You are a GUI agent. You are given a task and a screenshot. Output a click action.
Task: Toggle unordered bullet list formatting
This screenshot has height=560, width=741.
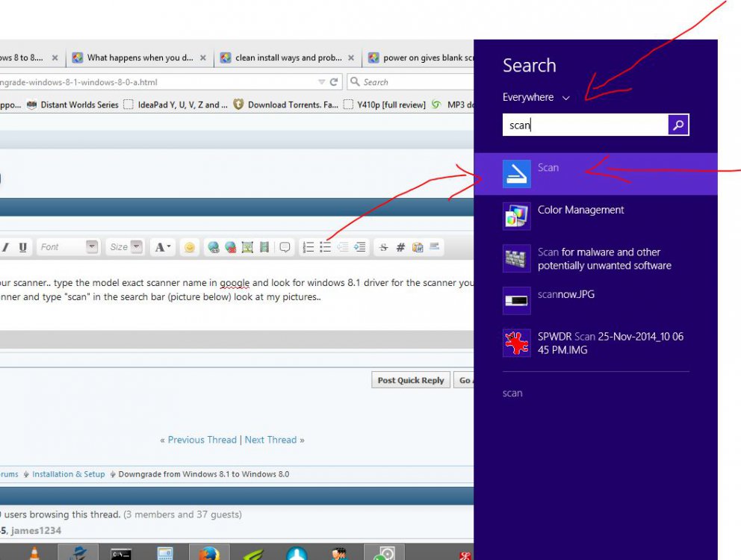(x=326, y=247)
